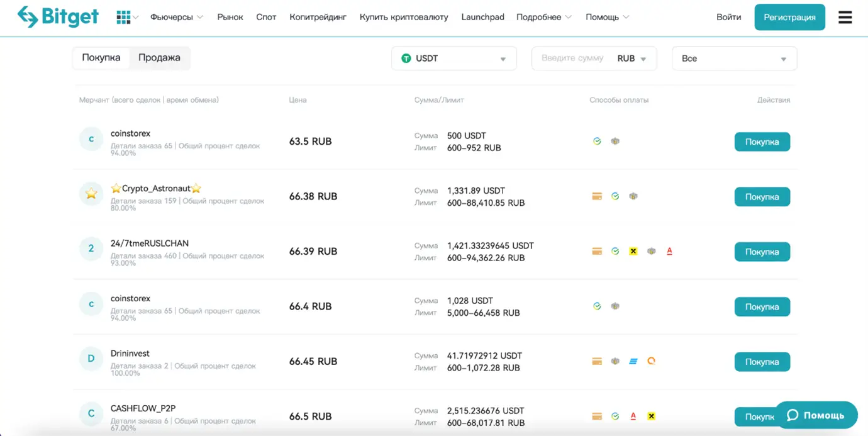Open the CASHFLOW_P2P merchant name

click(x=143, y=408)
